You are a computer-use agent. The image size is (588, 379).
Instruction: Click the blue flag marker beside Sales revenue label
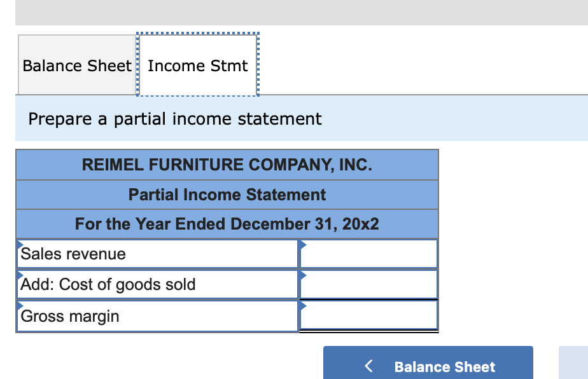(20, 244)
